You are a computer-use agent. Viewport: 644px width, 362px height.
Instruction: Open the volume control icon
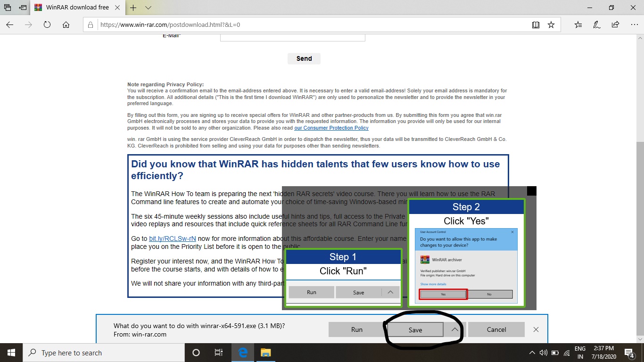pyautogui.click(x=543, y=353)
